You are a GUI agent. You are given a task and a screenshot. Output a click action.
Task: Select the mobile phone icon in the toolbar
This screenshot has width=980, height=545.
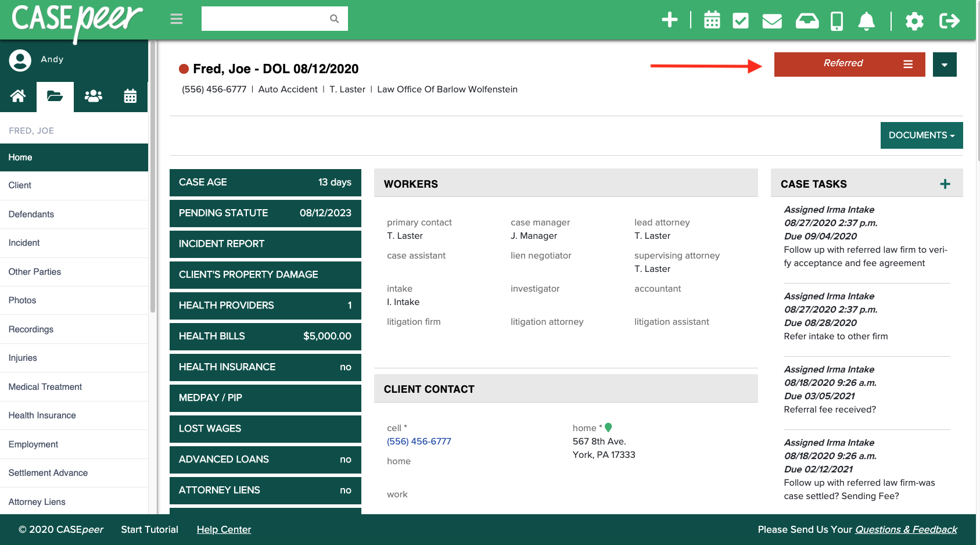[837, 20]
